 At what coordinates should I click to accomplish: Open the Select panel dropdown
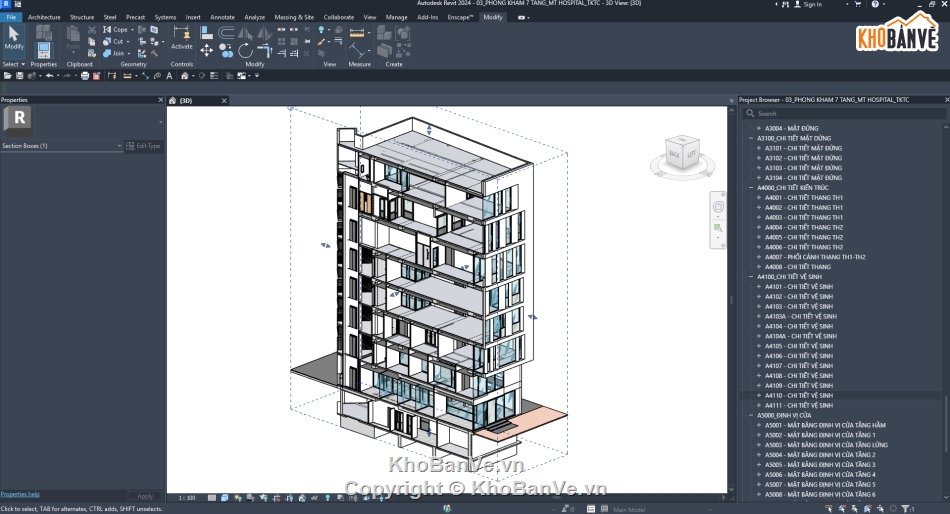pos(14,64)
